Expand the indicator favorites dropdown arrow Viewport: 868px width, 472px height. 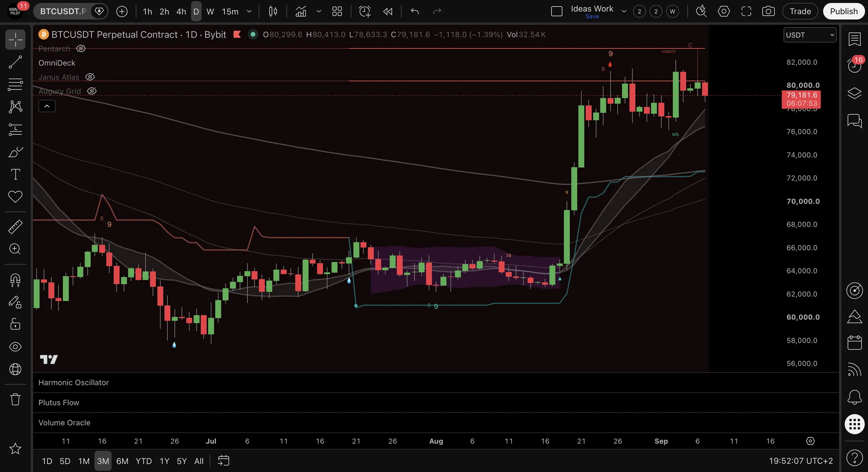[318, 12]
